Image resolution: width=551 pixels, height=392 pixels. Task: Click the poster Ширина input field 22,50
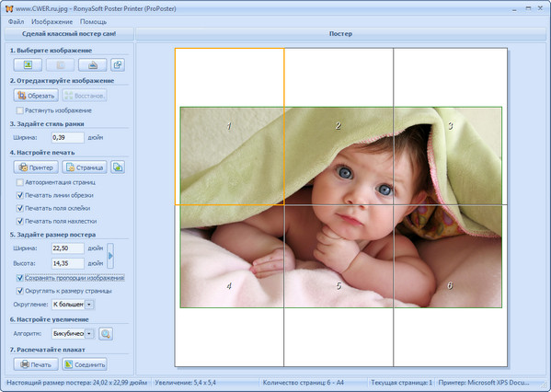click(x=68, y=248)
